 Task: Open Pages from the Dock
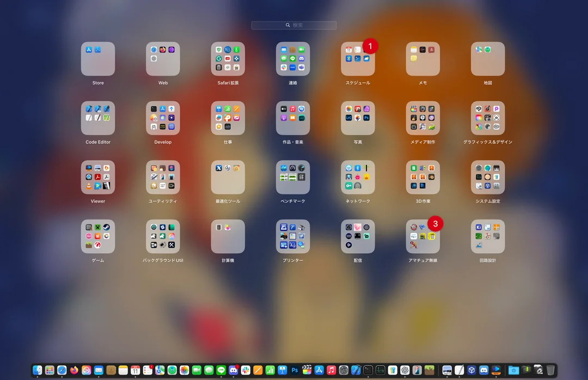coord(258,370)
